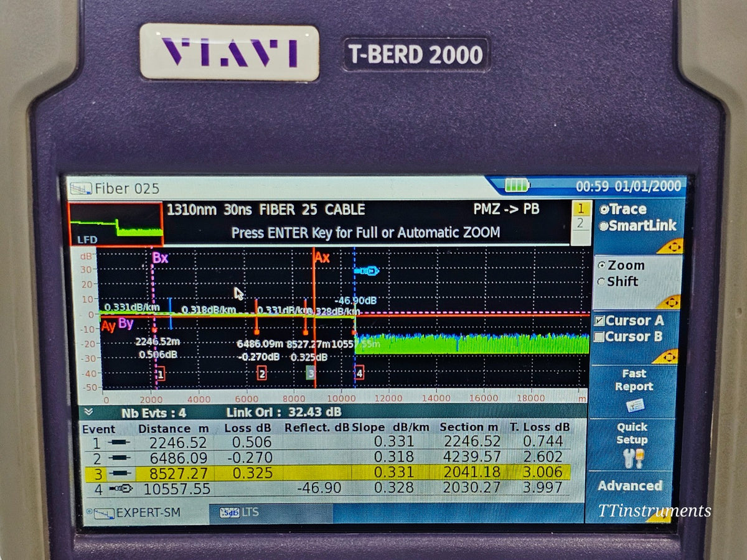Viewport: 747px width, 560px height.
Task: Open the Advanced menu
Action: click(x=630, y=486)
